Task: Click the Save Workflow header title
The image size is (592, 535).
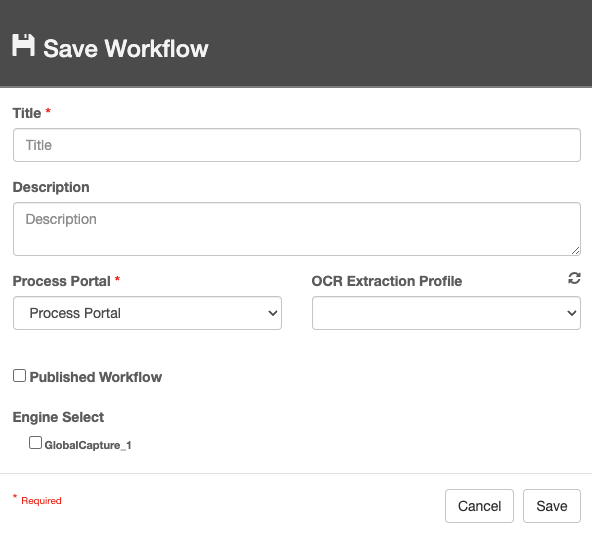Action: [x=126, y=49]
